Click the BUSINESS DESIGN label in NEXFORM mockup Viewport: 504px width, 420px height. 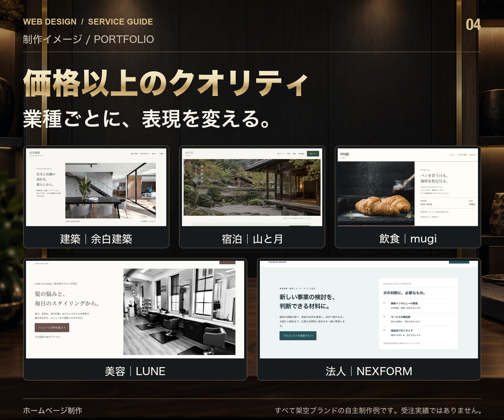[277, 262]
